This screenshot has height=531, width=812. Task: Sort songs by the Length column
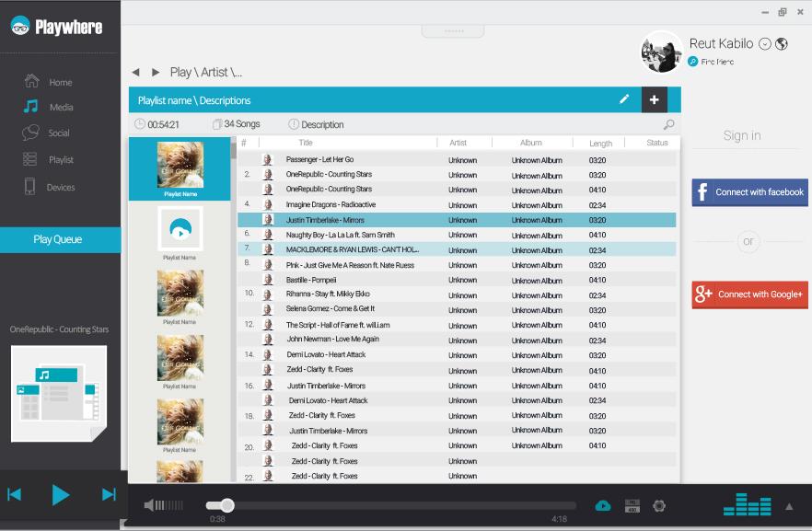click(600, 144)
